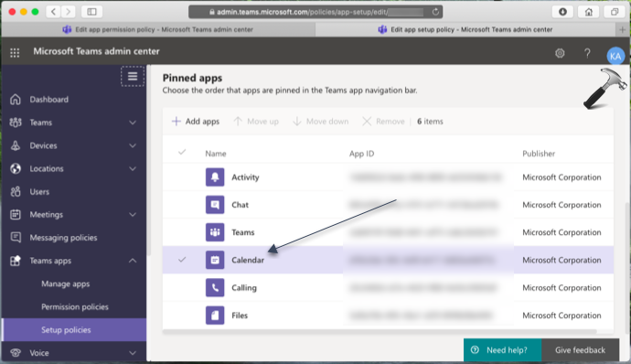Click the Publisher column header
This screenshot has height=364, width=631.
coord(539,154)
